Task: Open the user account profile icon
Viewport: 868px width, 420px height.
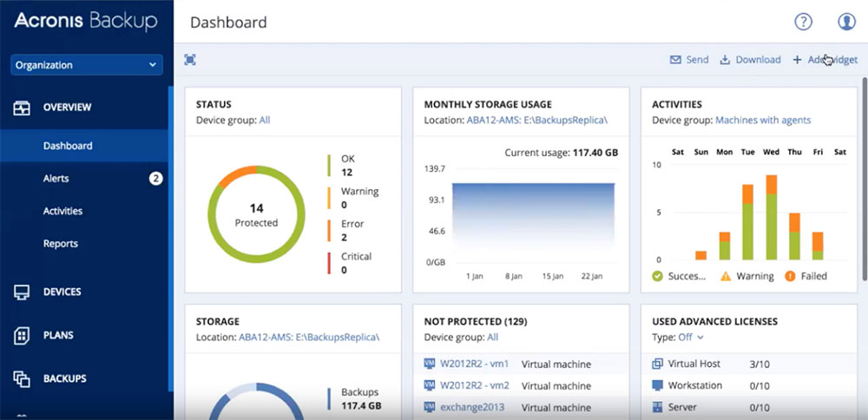Action: click(x=846, y=22)
